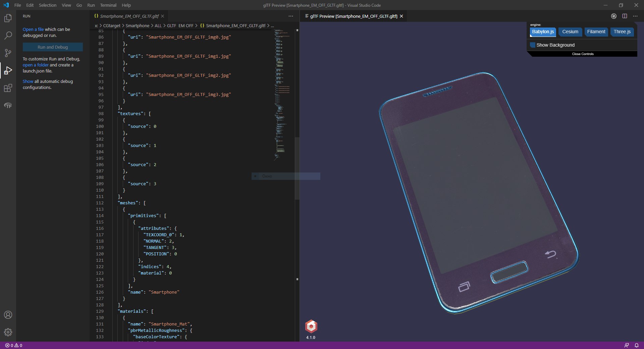Screen dimensions: 644x349
Task: Open the Source Control view
Action: pyautogui.click(x=8, y=53)
